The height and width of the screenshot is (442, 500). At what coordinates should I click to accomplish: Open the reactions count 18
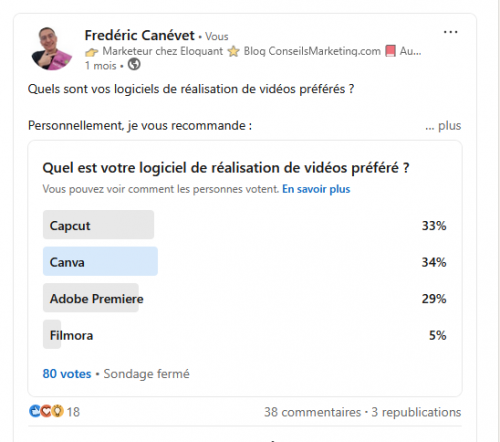point(73,412)
